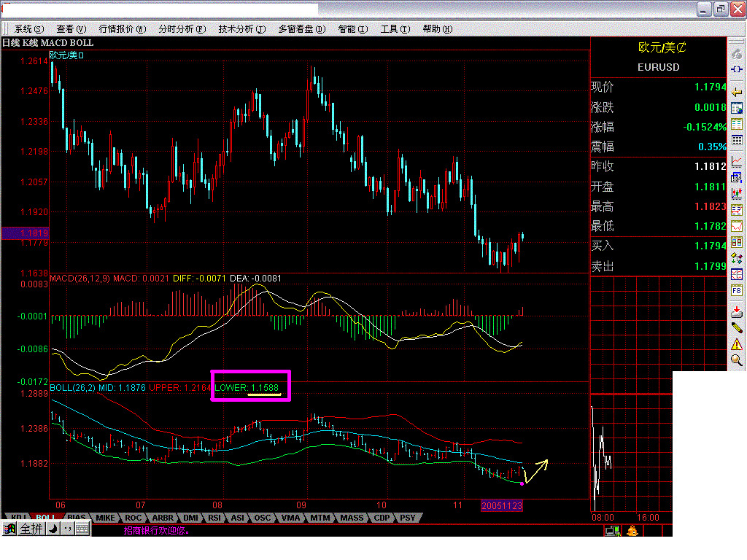The image size is (747, 560).
Task: Open the 分时分析(F) menu
Action: point(182,29)
